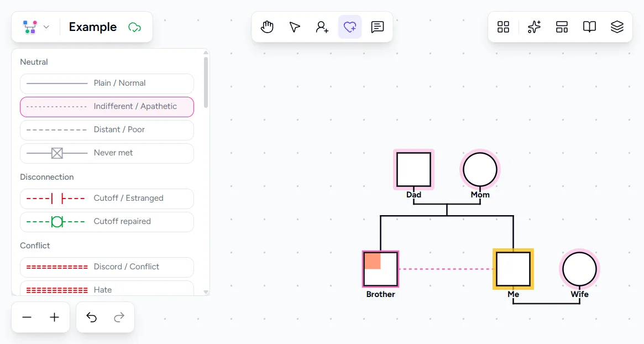Open the comment note tool
This screenshot has height=344, width=644.
tap(378, 27)
